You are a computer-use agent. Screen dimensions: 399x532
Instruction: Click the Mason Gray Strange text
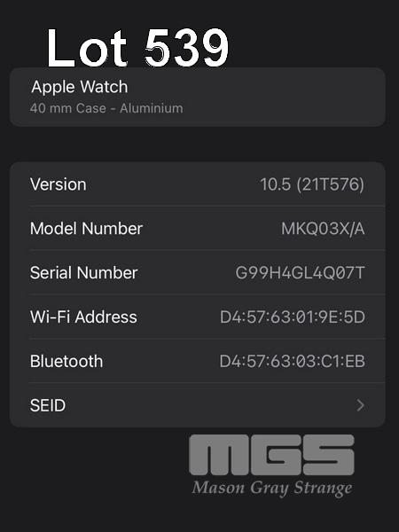pos(272,488)
